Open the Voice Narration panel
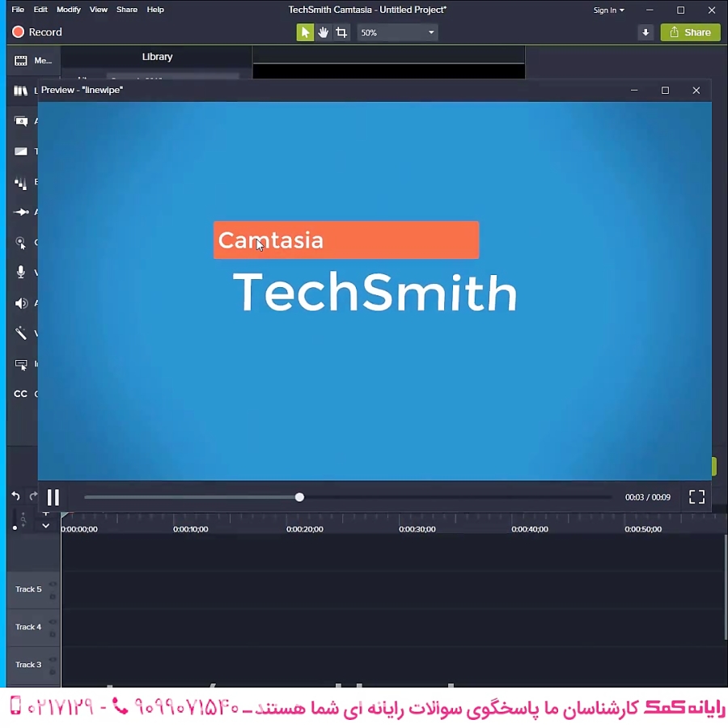 [x=20, y=273]
